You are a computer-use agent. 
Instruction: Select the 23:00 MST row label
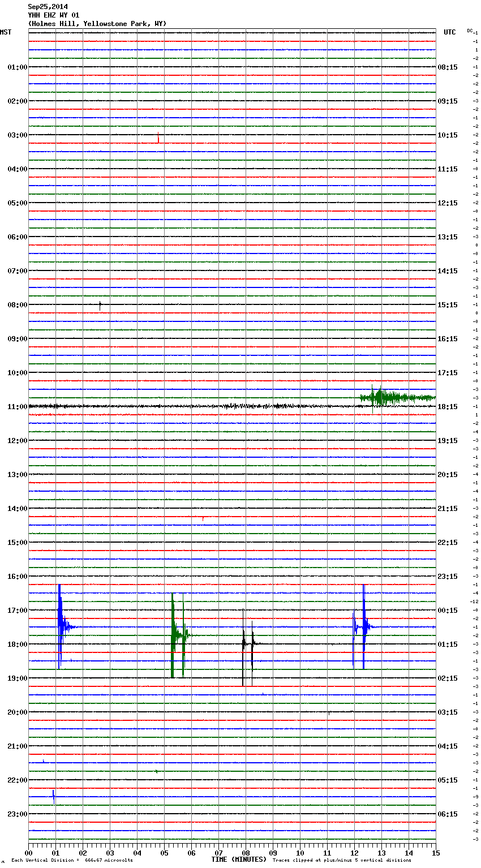(x=18, y=814)
